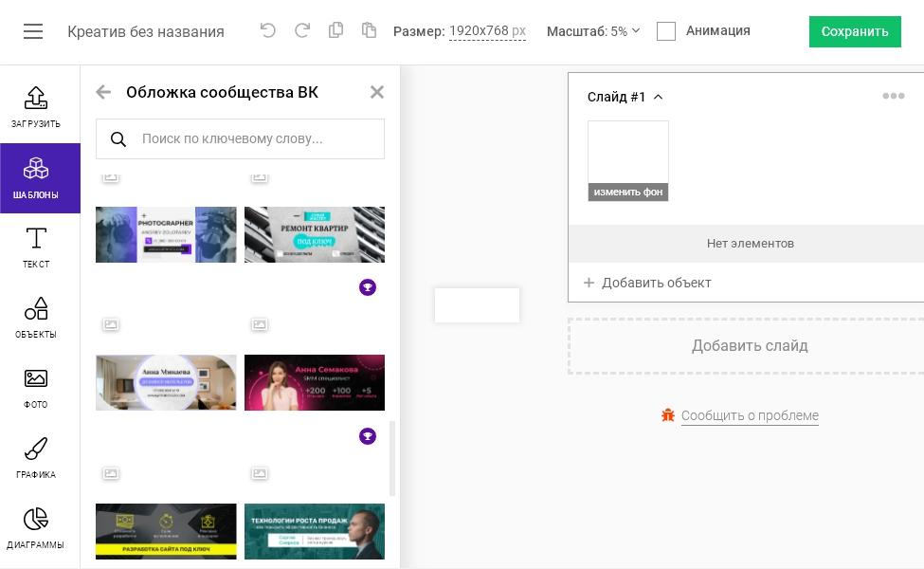Open the hamburger main menu
The height and width of the screenshot is (569, 924).
tap(33, 31)
